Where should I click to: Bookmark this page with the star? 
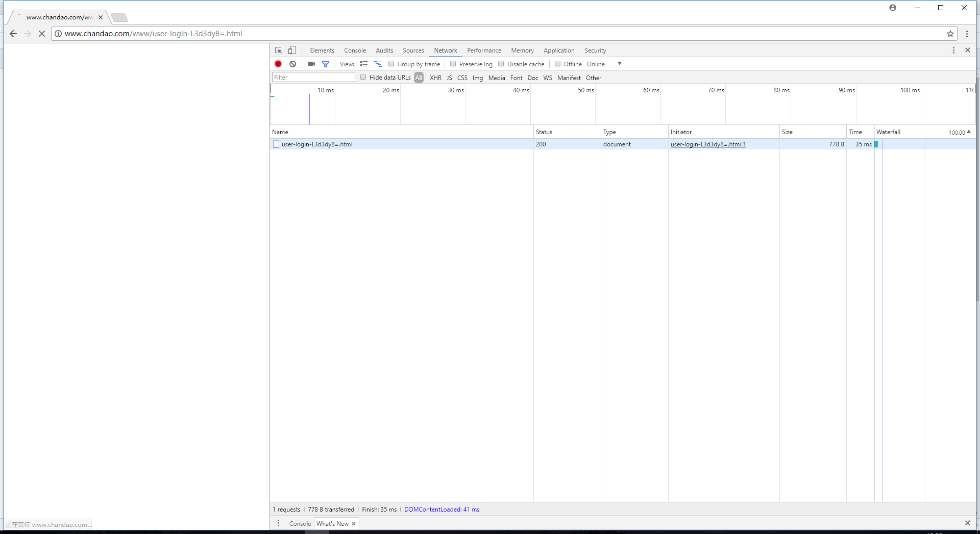(950, 34)
